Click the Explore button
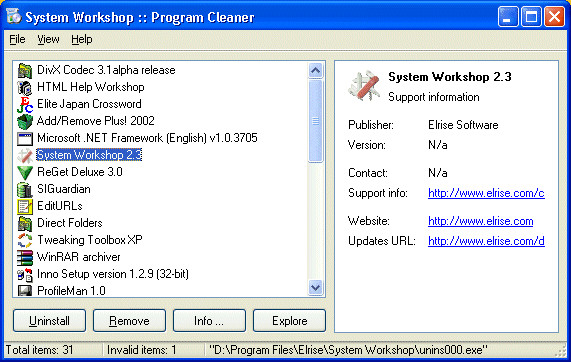Screen dimensions: 571x362 click(x=289, y=320)
